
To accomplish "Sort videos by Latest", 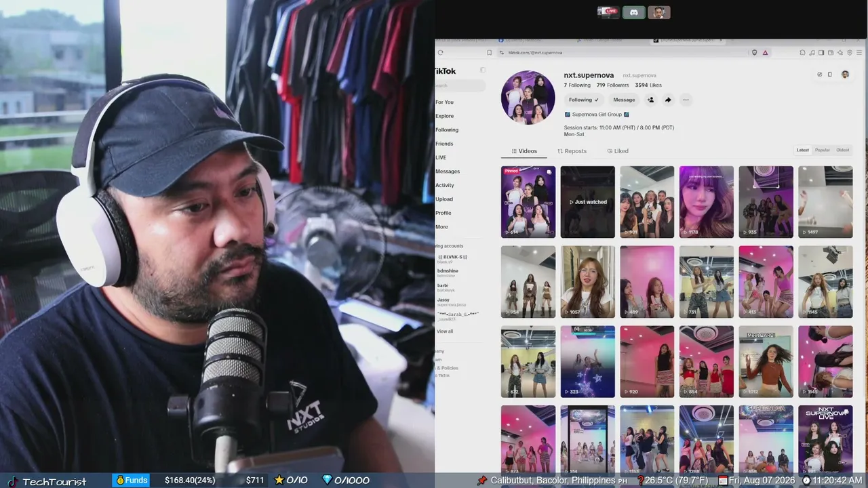I will [x=803, y=150].
